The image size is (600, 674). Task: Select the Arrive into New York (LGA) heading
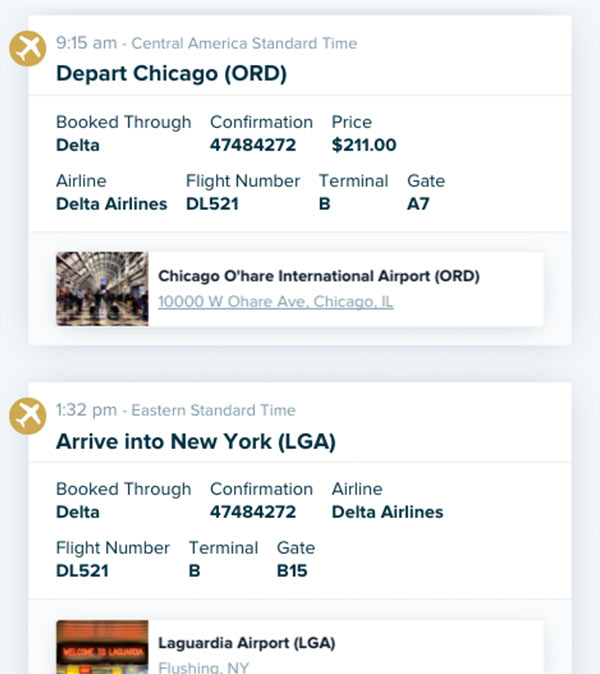196,441
